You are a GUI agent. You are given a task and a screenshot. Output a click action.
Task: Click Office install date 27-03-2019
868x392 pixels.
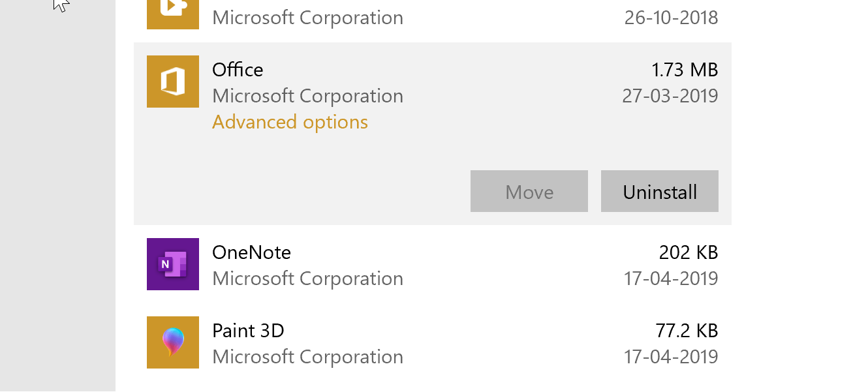[670, 96]
